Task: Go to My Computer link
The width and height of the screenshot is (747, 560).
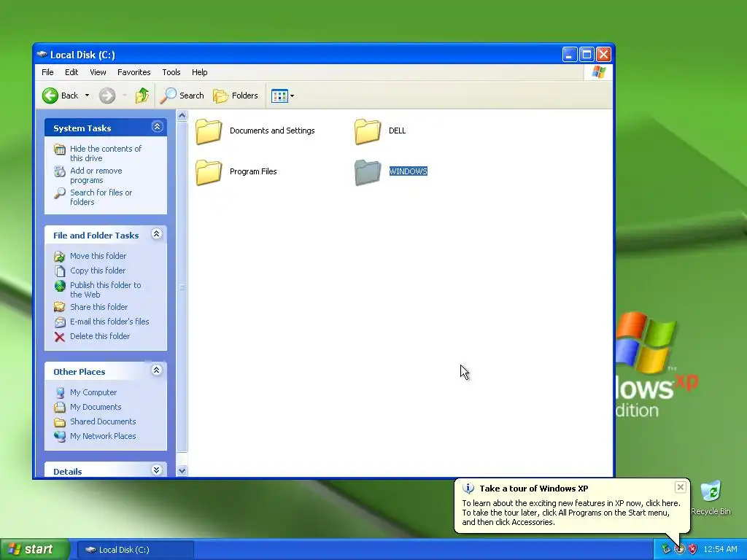Action: (x=93, y=392)
